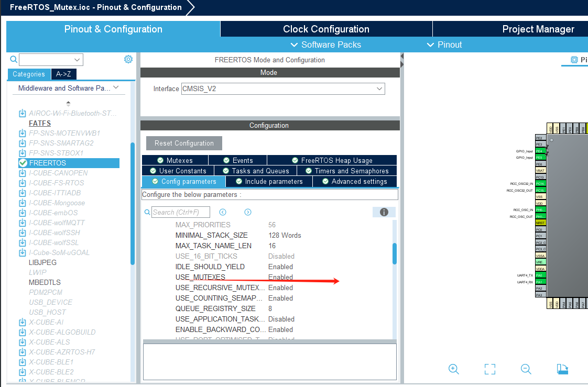Click the green check icon beside FREERTOS

click(x=23, y=163)
